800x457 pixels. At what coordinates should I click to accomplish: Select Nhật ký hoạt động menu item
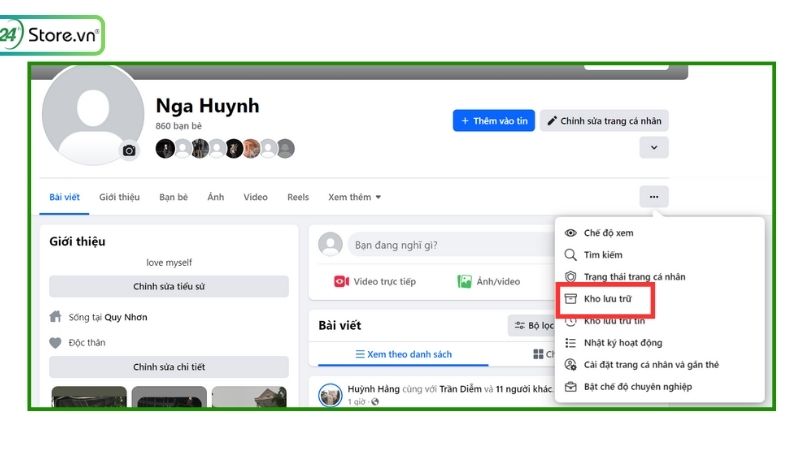pos(659,343)
